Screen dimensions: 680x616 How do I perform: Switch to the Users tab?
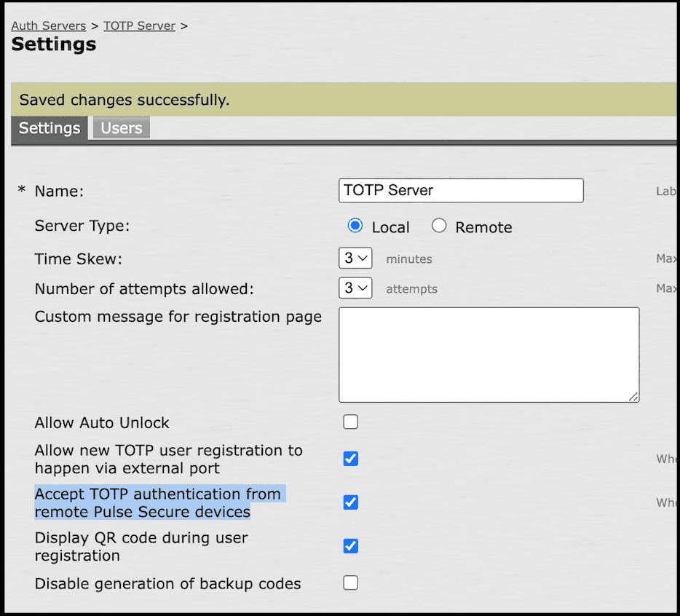click(120, 127)
